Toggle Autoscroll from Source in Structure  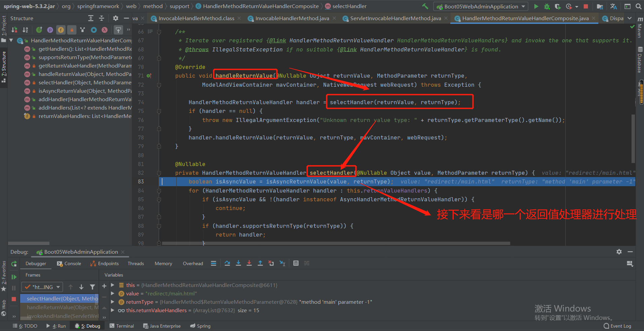118,30
